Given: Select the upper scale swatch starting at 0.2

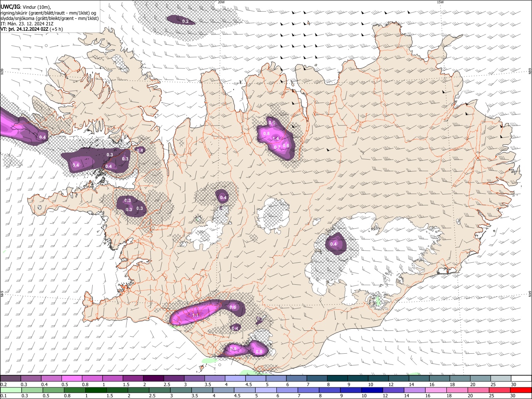Looking at the screenshot, I should coord(10,379).
